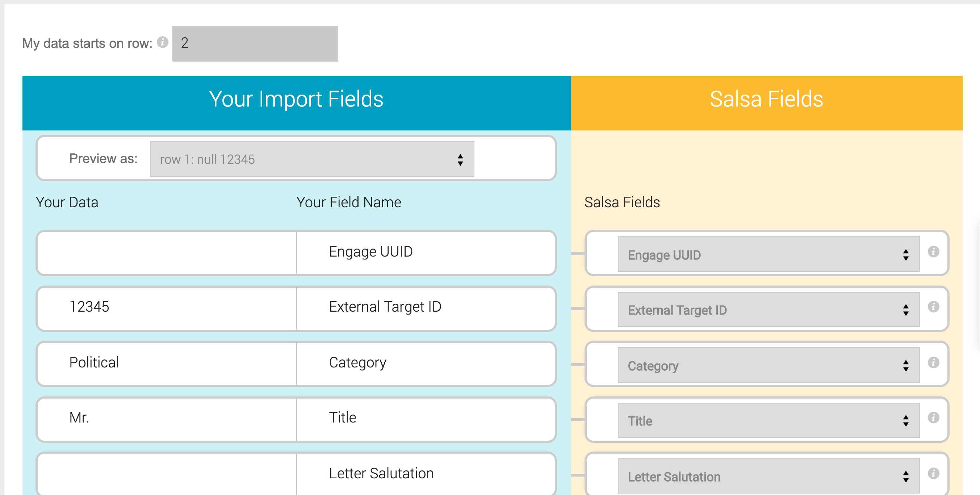The image size is (980, 495).
Task: Open the 'Preview as' row selector
Action: click(312, 159)
